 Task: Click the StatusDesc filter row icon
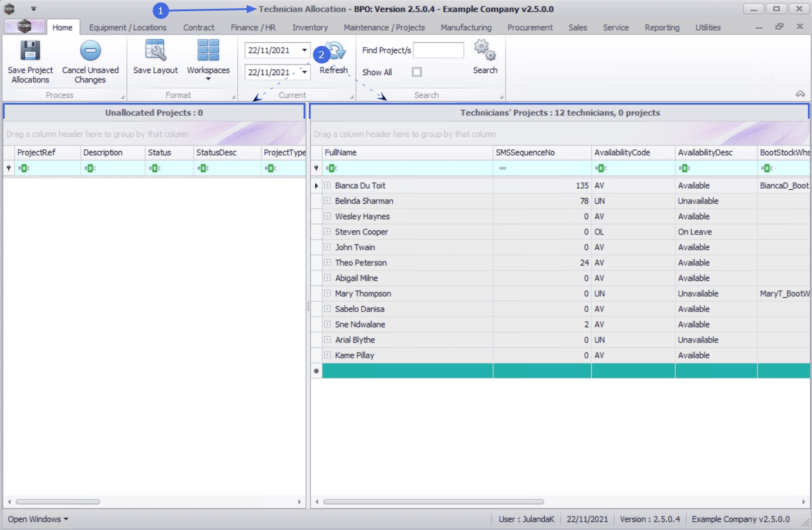tap(203, 168)
